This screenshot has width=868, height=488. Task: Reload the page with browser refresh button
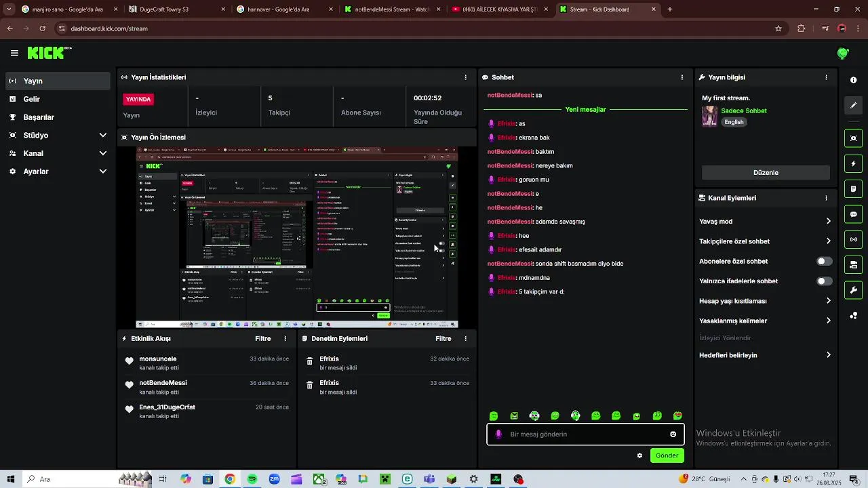pyautogui.click(x=42, y=28)
